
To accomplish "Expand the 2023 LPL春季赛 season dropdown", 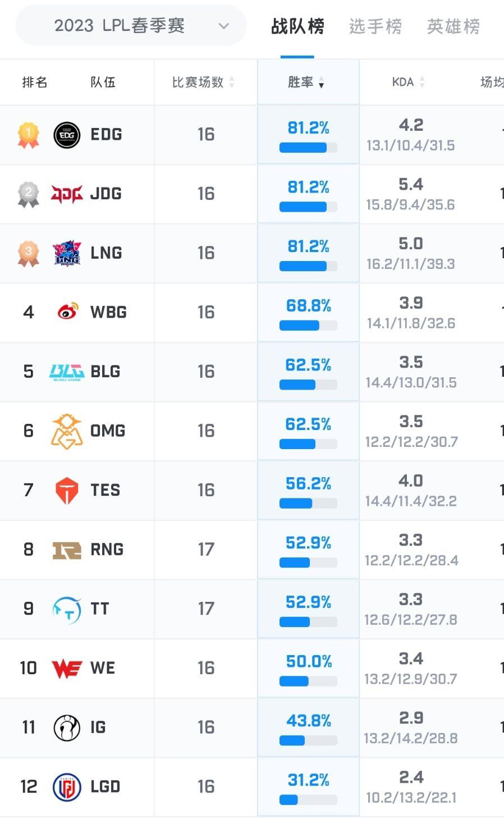I will point(131,26).
